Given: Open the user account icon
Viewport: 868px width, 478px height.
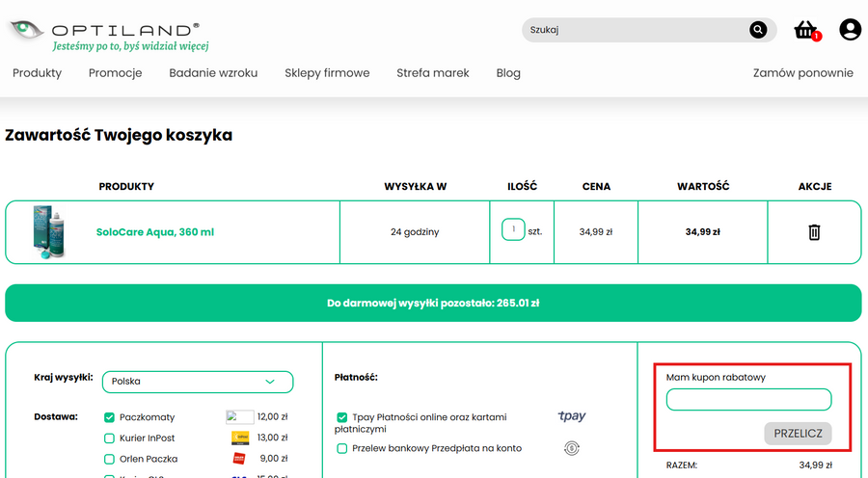Looking at the screenshot, I should (x=850, y=30).
